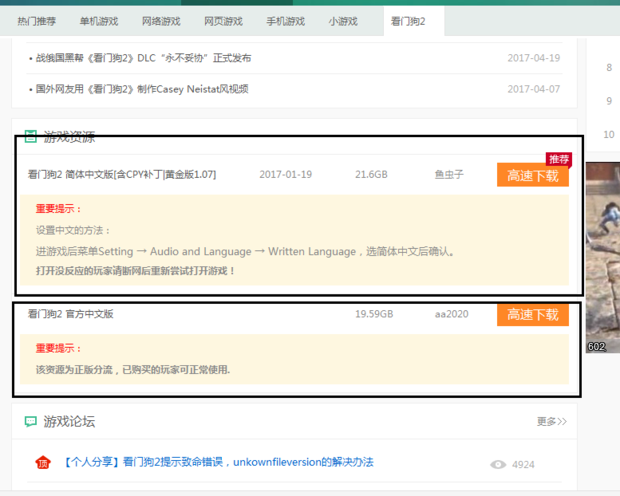
Task: Select the 小游戏 tab
Action: pos(343,21)
